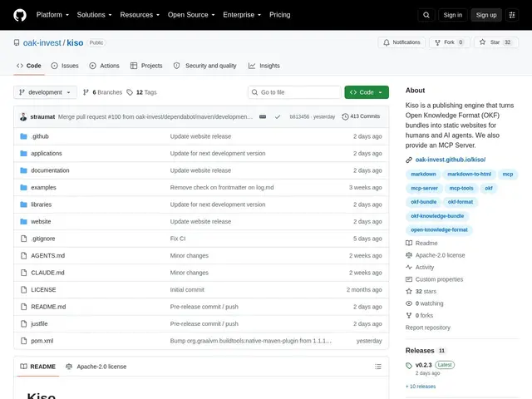532x399 pixels.
Task: Expand the Solutions menu
Action: (x=94, y=15)
